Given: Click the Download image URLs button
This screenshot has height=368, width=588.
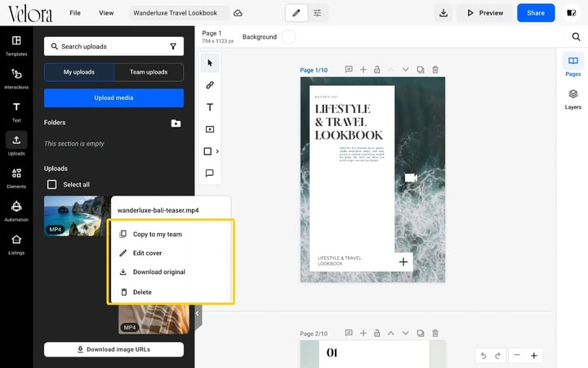Looking at the screenshot, I should 114,350.
